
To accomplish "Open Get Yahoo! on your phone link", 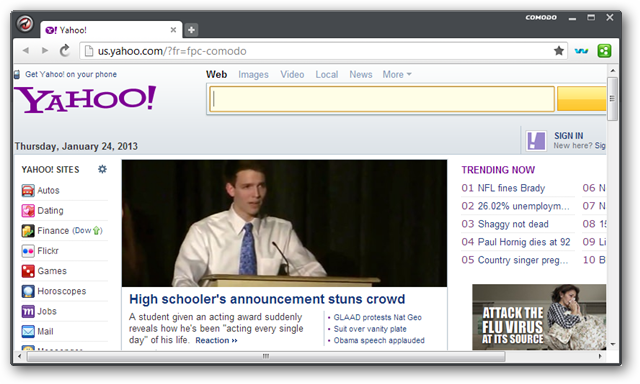I will (x=71, y=74).
